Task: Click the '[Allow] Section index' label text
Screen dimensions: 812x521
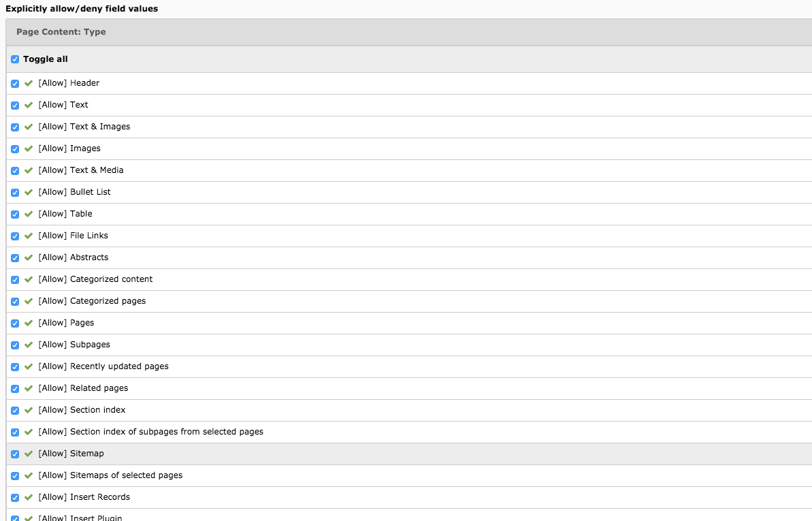Action: [x=82, y=409]
